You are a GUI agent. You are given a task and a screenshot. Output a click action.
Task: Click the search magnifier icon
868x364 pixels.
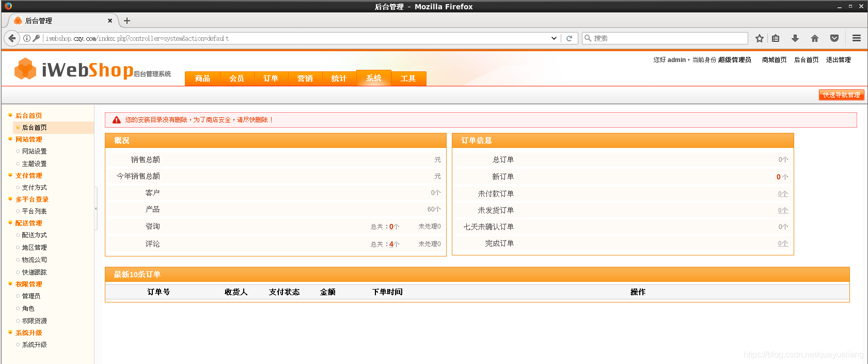coord(588,38)
